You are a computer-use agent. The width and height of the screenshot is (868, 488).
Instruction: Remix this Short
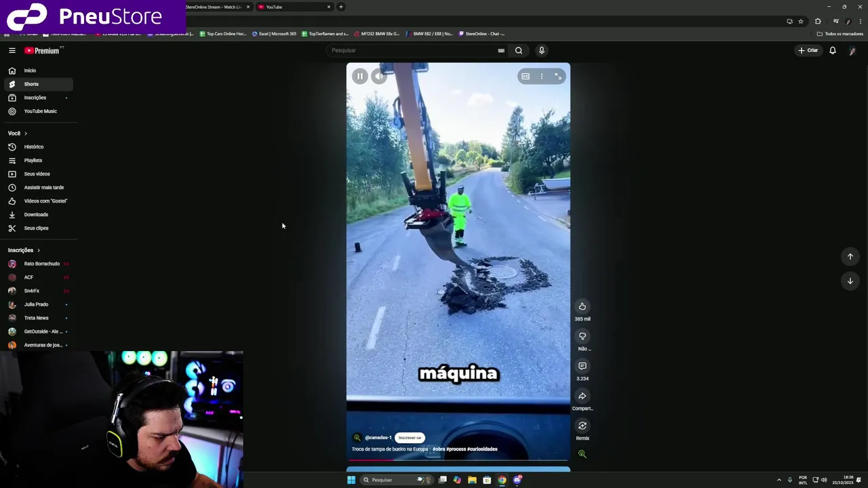point(583,426)
